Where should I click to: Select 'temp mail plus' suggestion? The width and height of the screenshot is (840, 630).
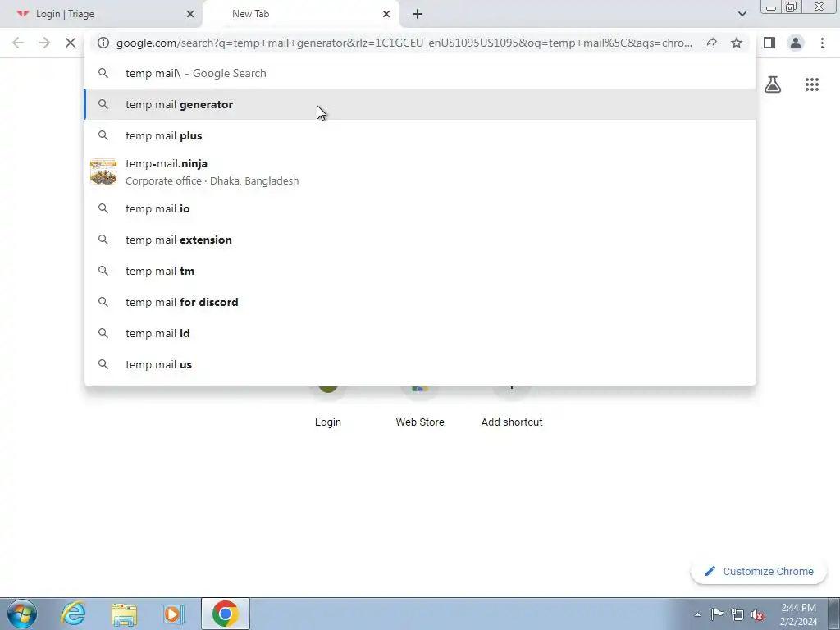point(420,135)
